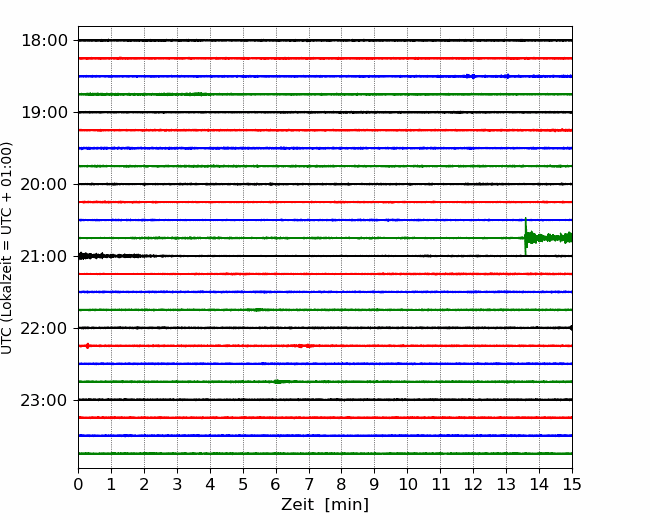This screenshot has height=520, width=650.
Task: Click the 20:00 time label
Action: [44, 185]
